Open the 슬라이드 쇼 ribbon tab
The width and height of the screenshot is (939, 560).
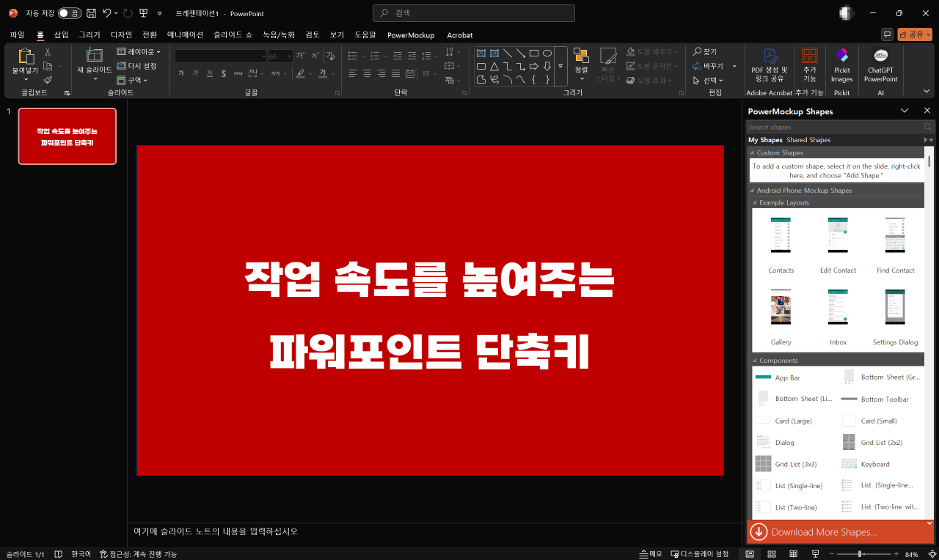click(x=233, y=34)
